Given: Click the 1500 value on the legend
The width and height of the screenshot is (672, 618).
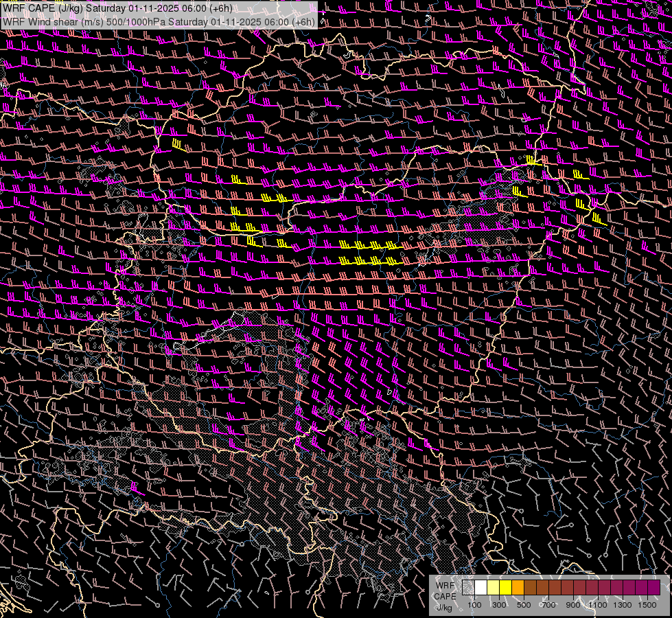Looking at the screenshot, I should (647, 605).
